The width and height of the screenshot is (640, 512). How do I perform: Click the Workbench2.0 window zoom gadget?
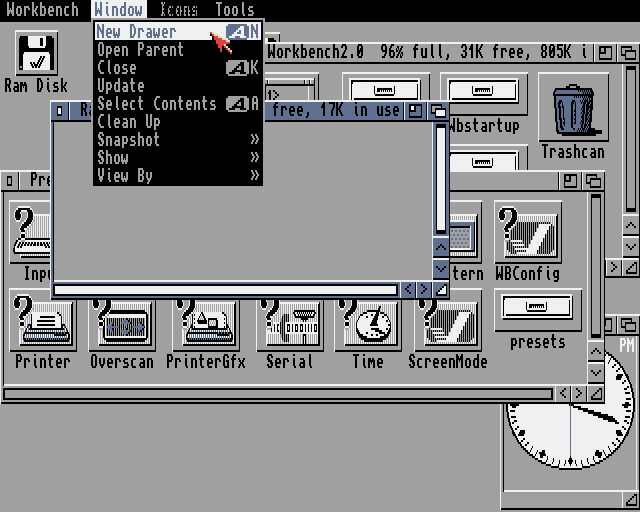[605, 53]
